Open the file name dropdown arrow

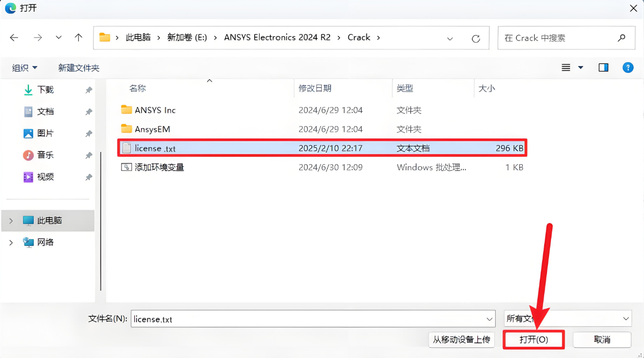pyautogui.click(x=489, y=319)
